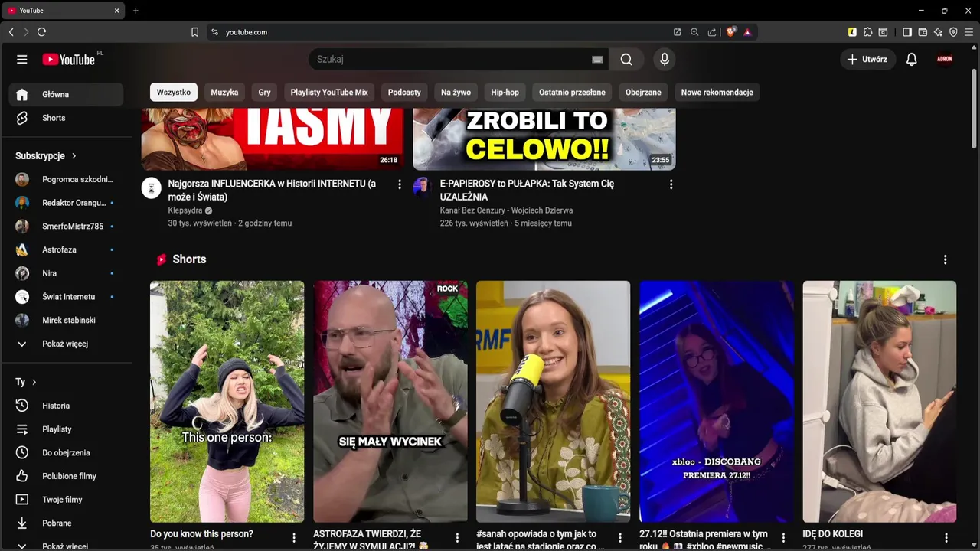Screen dimensions: 980x551
Task: Open options for E-PAPIEROSY video
Action: coord(671,184)
